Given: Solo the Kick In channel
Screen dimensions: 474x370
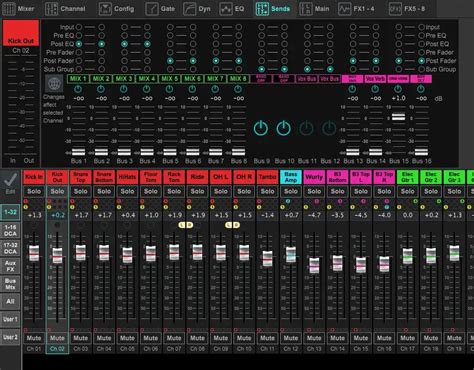Looking at the screenshot, I should [34, 191].
